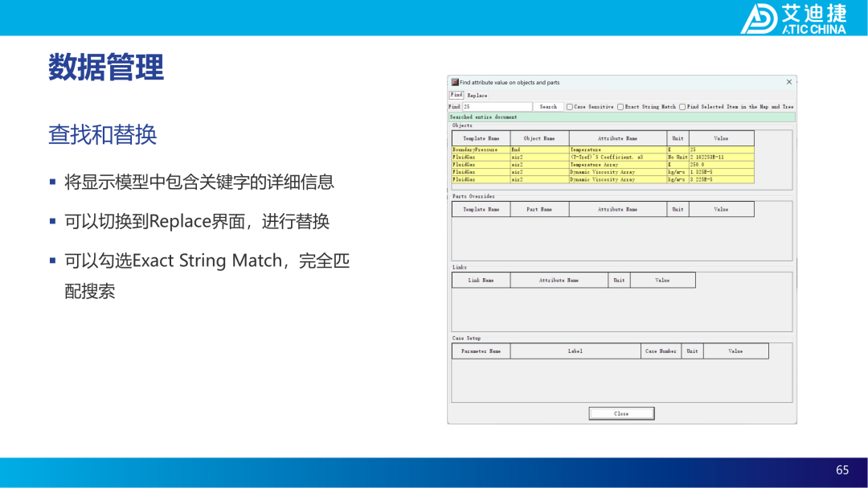Screen dimensions: 868x488
Task: Click the slide page number 65
Action: click(842, 470)
